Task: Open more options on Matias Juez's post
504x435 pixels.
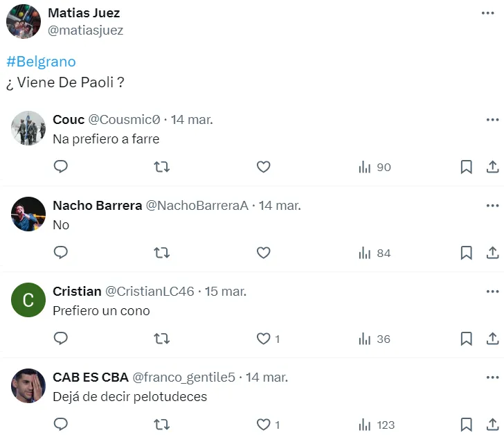Action: (488, 13)
